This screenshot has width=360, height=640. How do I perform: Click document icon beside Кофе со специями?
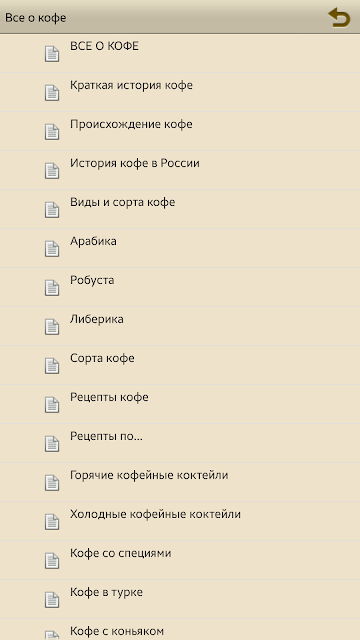click(52, 561)
